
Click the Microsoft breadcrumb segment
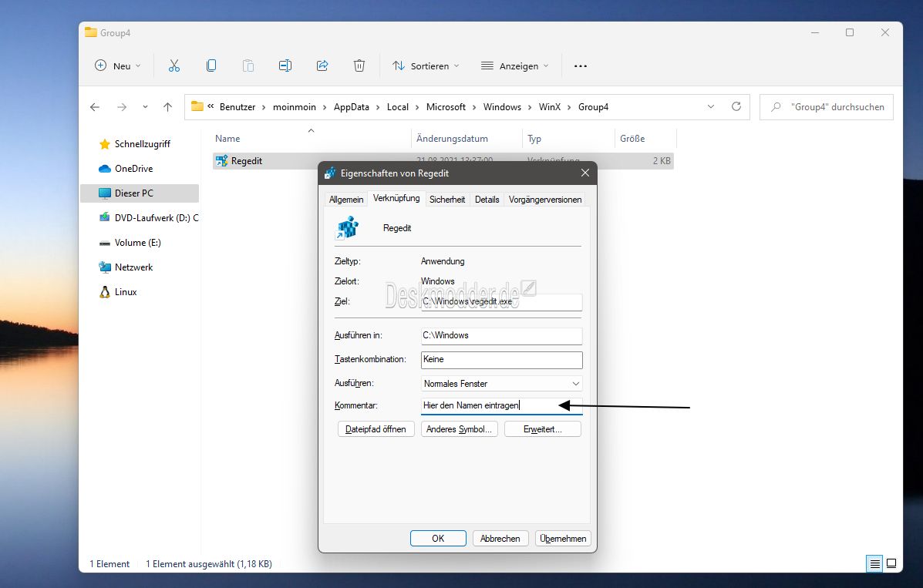[x=446, y=107]
